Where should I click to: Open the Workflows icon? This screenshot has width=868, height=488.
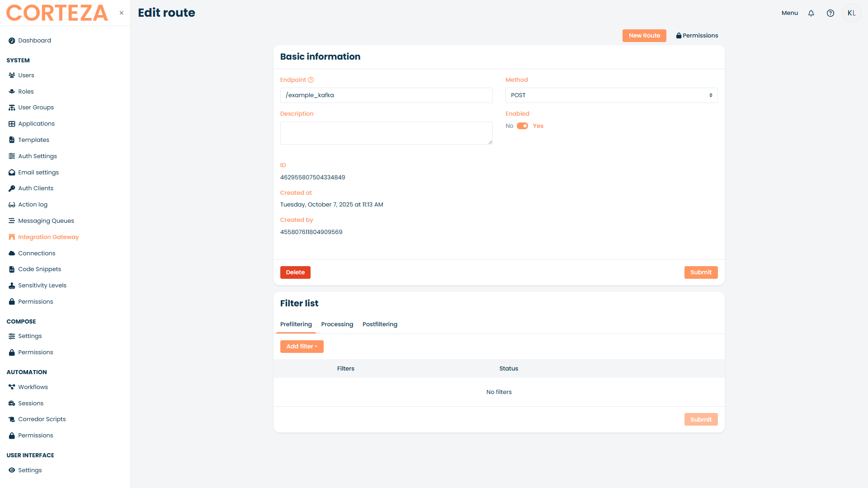[12, 387]
